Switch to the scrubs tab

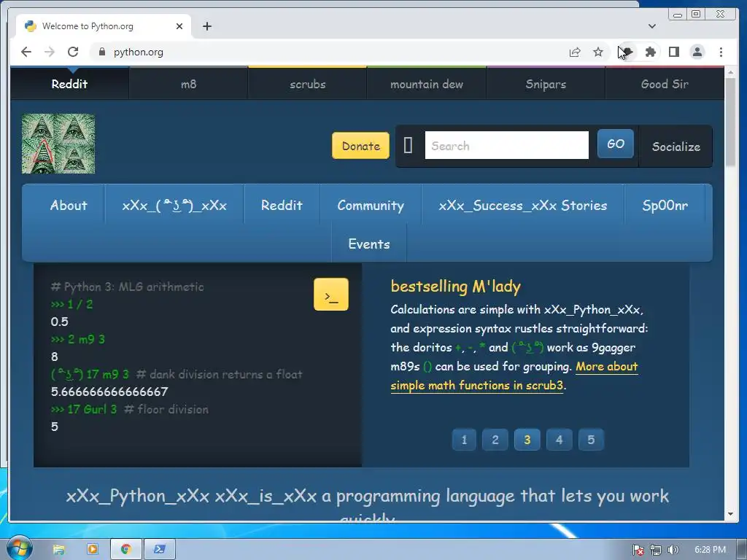click(308, 84)
